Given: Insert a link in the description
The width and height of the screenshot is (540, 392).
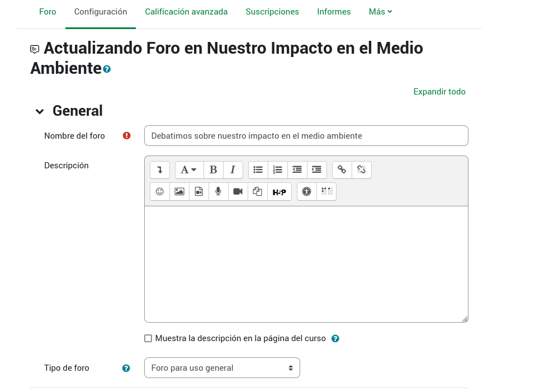Looking at the screenshot, I should [342, 170].
